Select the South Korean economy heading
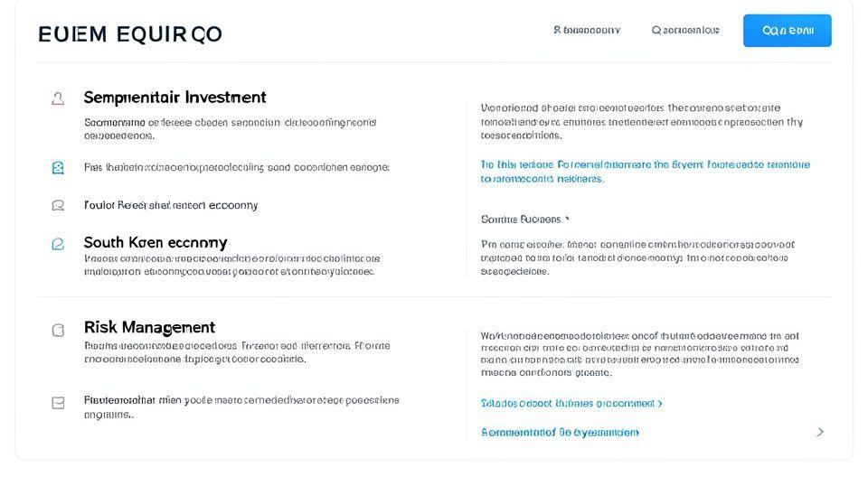This screenshot has height=477, width=868. (x=156, y=242)
